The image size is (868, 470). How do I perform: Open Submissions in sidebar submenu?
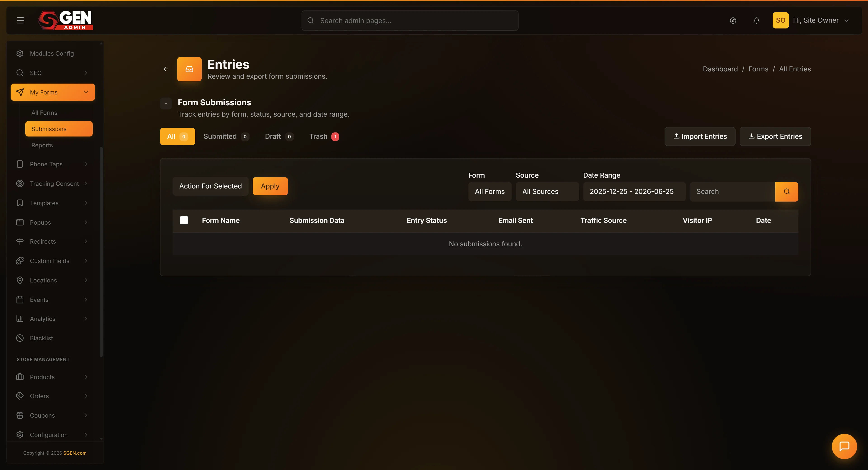(59, 129)
